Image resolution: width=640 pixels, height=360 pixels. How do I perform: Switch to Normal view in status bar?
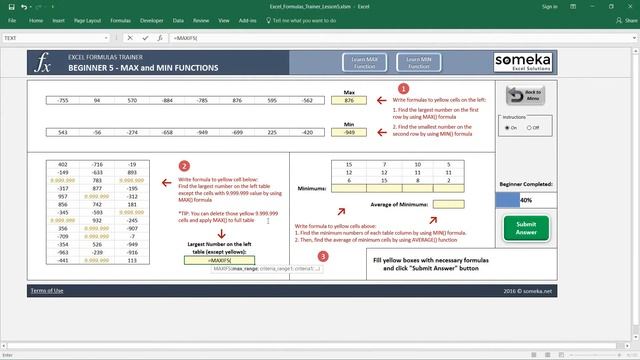[x=533, y=355]
